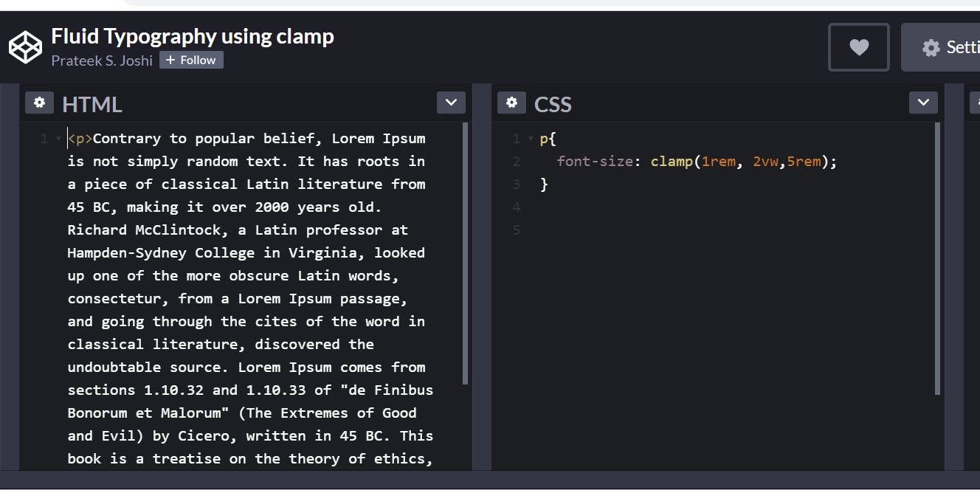Follow Prateek S. Joshi

click(191, 60)
